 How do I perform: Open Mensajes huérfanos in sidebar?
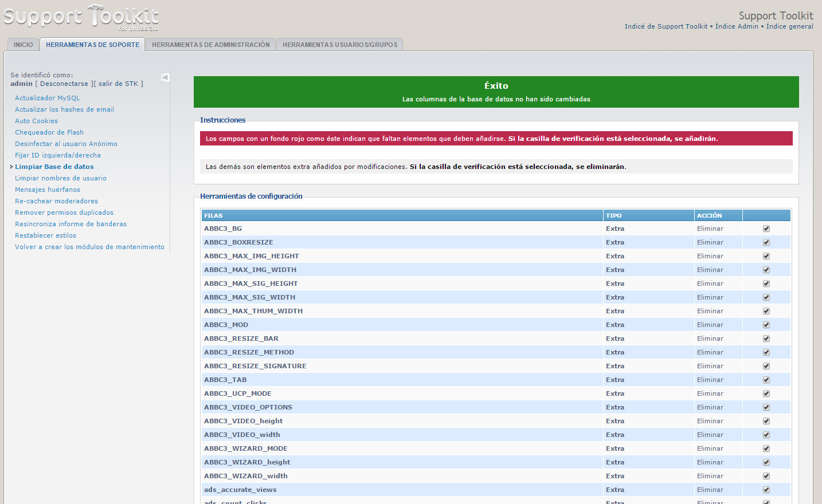click(x=48, y=190)
